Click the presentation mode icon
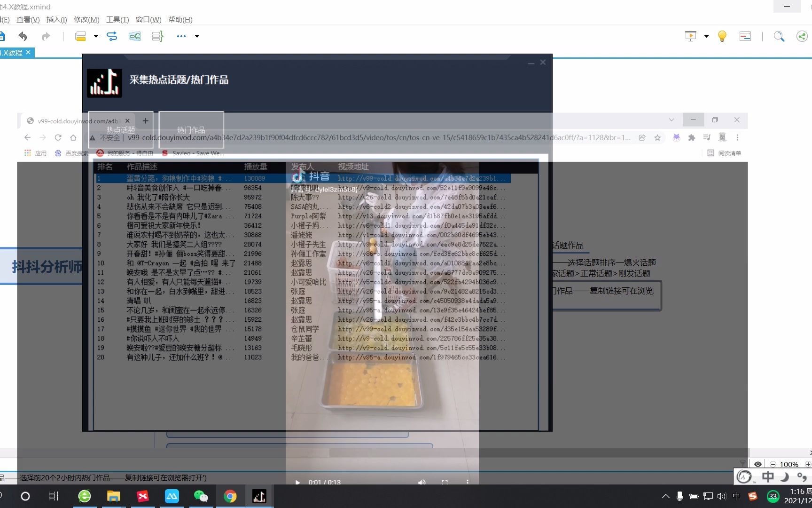812x508 pixels. (x=691, y=36)
